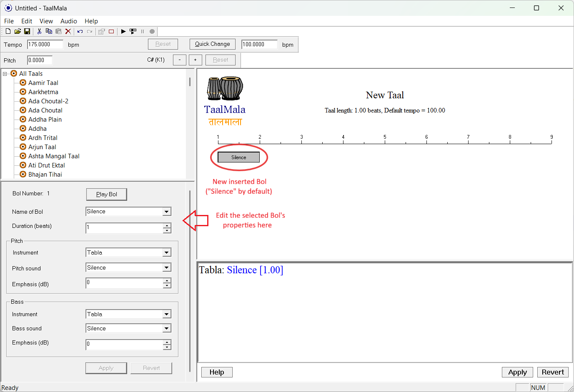Screen dimensions: 574x392
Task: Lower the pitch with the minus button
Action: pos(180,60)
